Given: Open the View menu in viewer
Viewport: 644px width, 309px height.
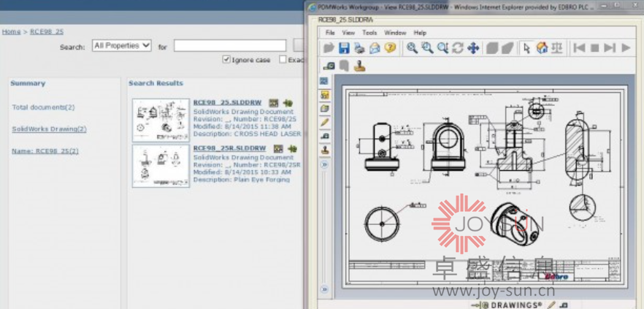Looking at the screenshot, I should tap(348, 33).
